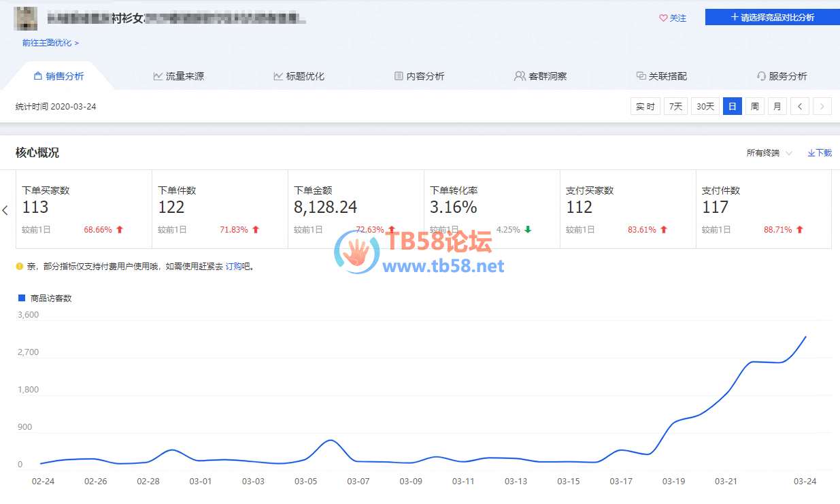Select the 月 monthly period

pos(777,106)
